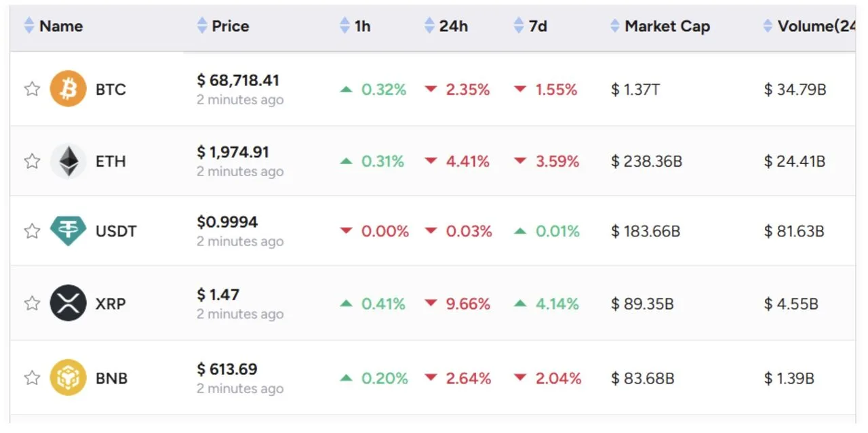The image size is (868, 433).
Task: Click the USDT Tether coin logo
Action: pyautogui.click(x=68, y=230)
